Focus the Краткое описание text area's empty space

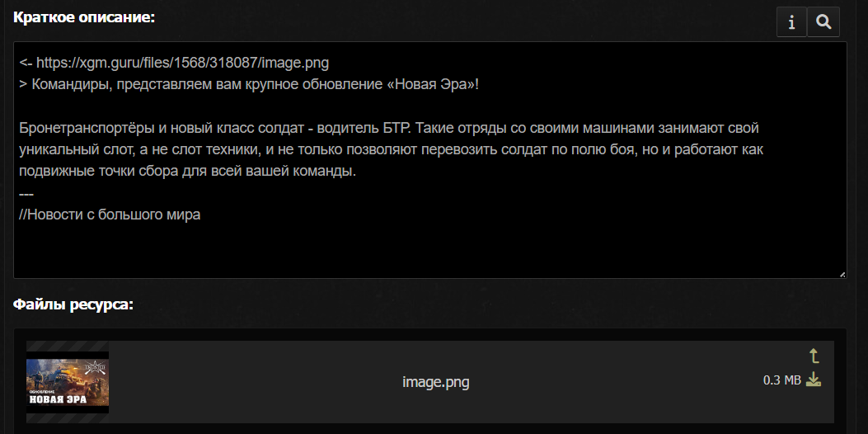click(x=429, y=249)
